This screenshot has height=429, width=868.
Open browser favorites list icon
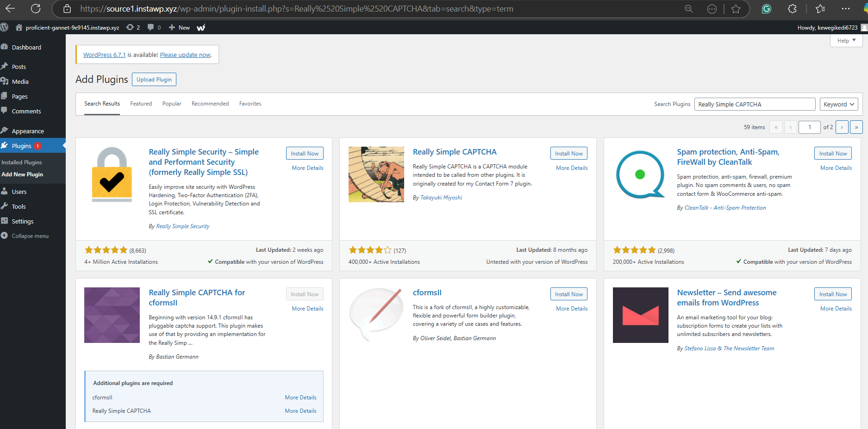coord(820,9)
